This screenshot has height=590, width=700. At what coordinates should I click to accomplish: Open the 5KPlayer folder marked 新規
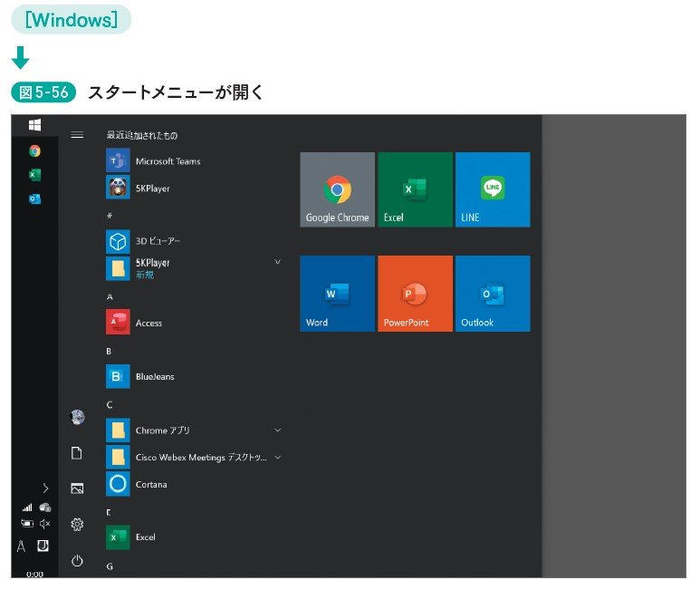tap(194, 268)
